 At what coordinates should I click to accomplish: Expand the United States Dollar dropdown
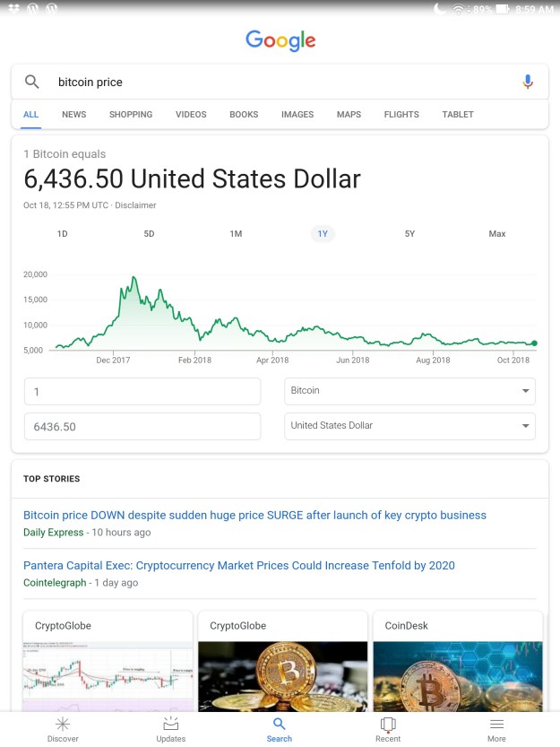(x=409, y=426)
